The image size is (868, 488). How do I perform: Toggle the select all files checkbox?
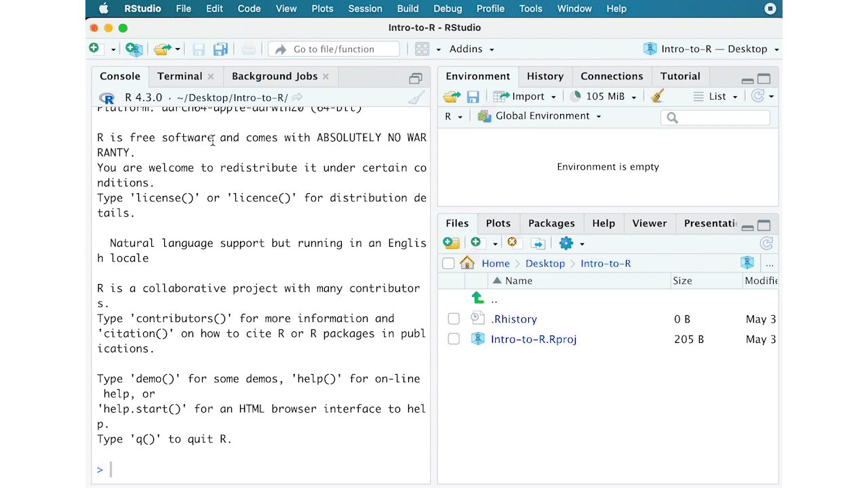coord(448,264)
